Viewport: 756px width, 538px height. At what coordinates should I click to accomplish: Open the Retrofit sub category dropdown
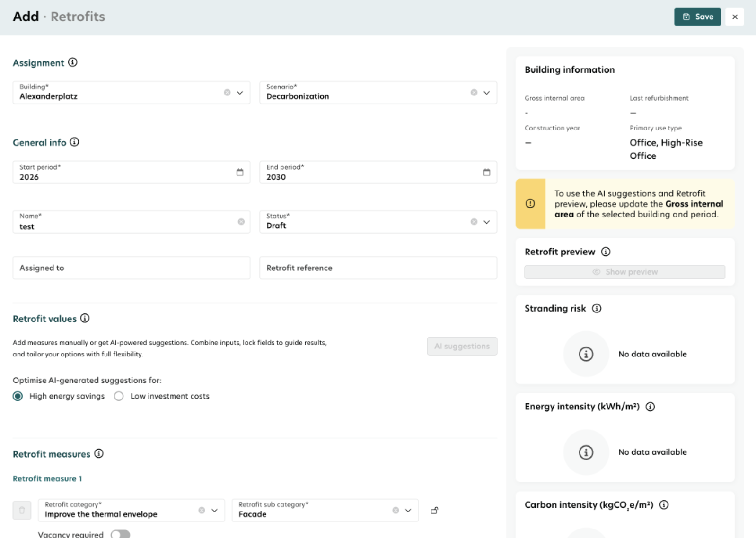point(408,511)
